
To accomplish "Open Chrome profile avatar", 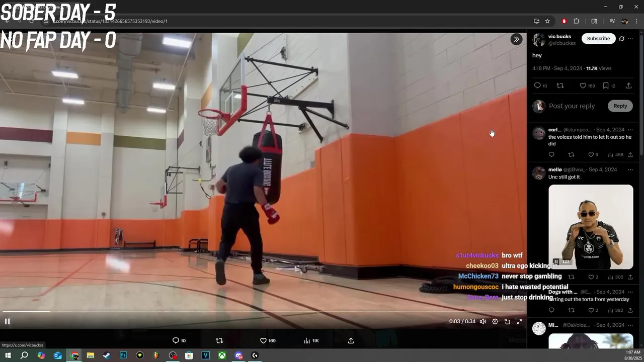I will pos(624,21).
